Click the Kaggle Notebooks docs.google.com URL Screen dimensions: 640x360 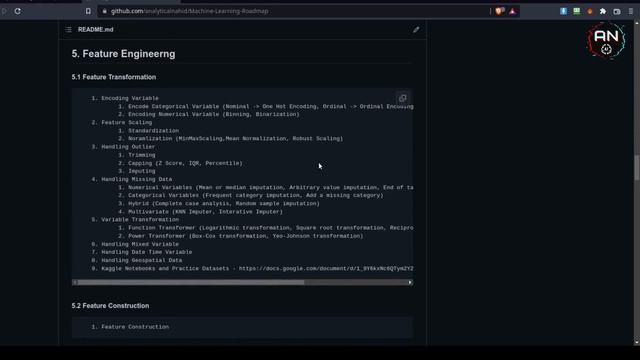(326, 268)
